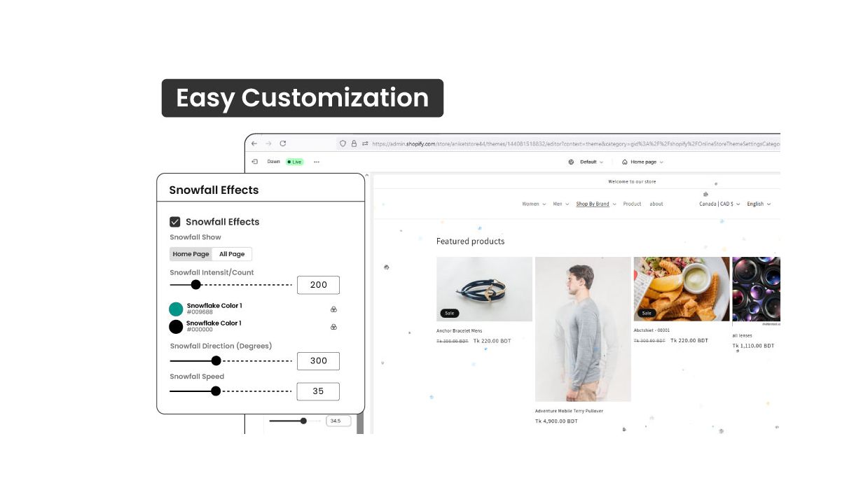The width and height of the screenshot is (868, 483).
Task: Toggle the Snowfall Effects checkbox
Action: click(x=175, y=222)
